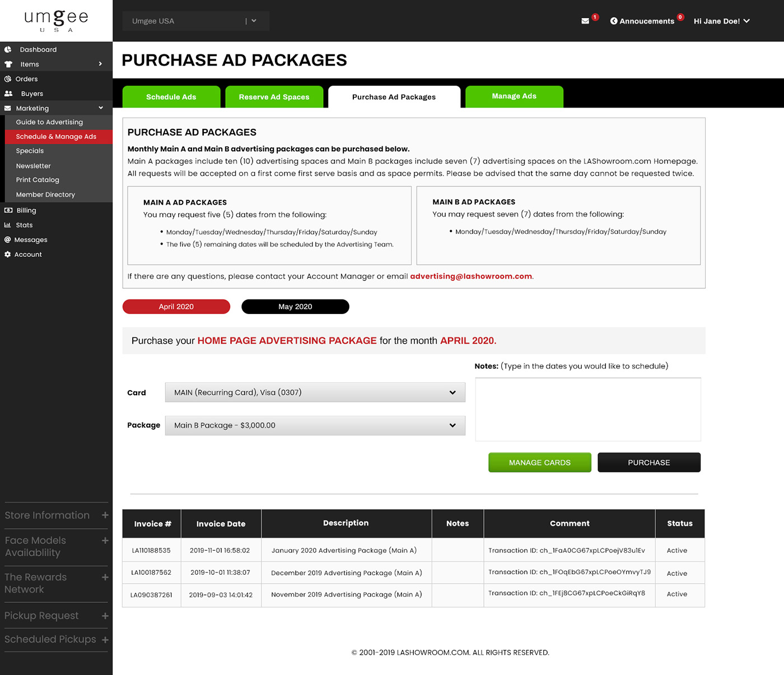The image size is (784, 675).
Task: Click the Items t-shirt icon in sidebar
Action: [x=8, y=64]
